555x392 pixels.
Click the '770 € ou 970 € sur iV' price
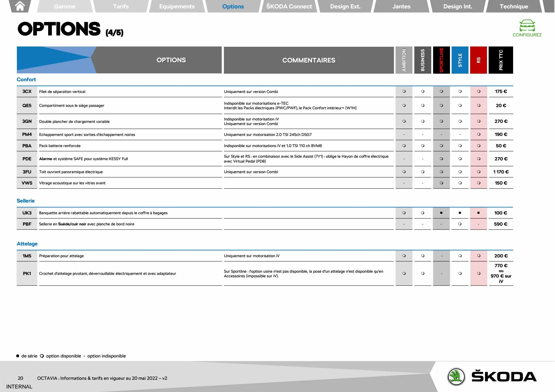coord(501,273)
